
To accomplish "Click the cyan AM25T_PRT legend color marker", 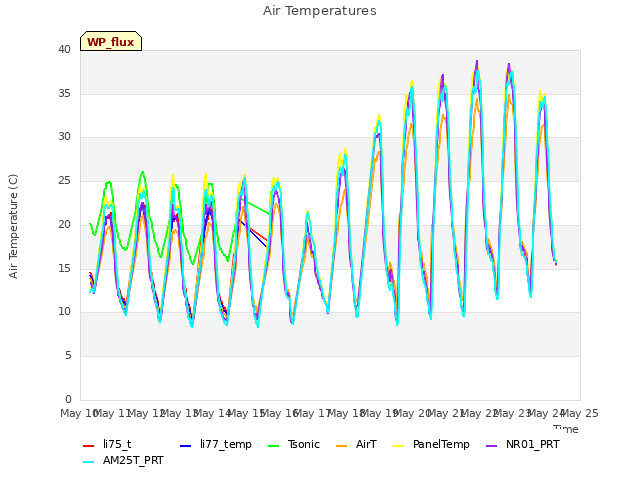I will pyautogui.click(x=89, y=462).
